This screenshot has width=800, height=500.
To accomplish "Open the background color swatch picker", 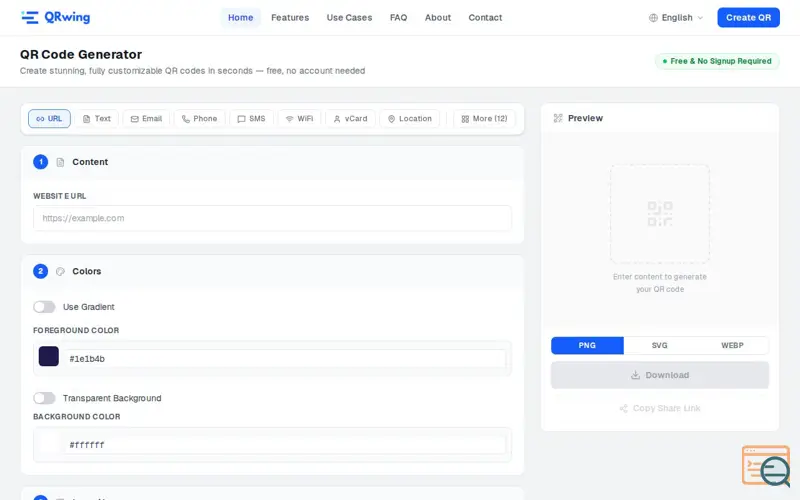I will point(48,442).
